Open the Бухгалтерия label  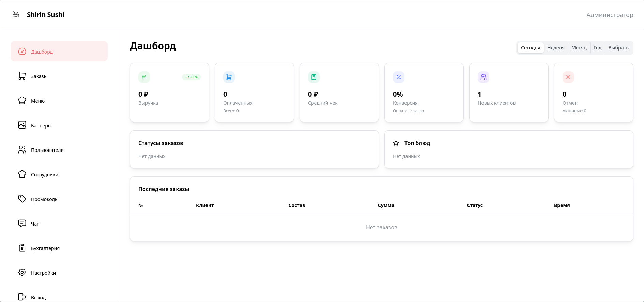tap(45, 248)
